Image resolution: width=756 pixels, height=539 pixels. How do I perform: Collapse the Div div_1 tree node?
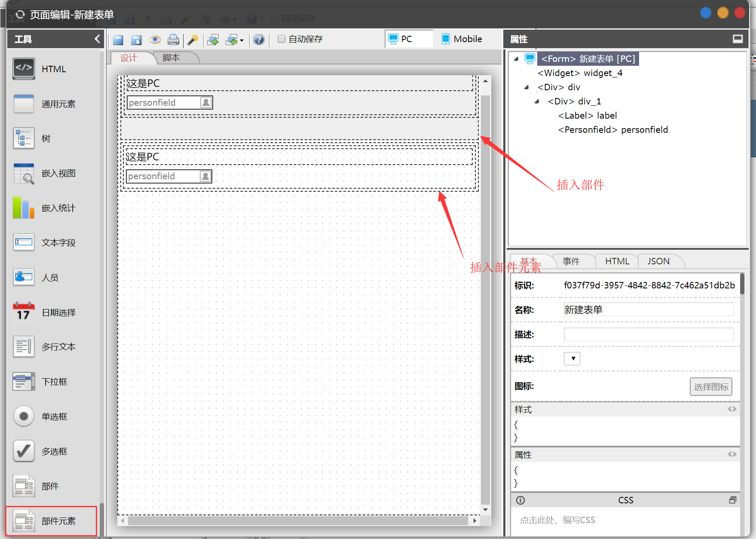[537, 101]
